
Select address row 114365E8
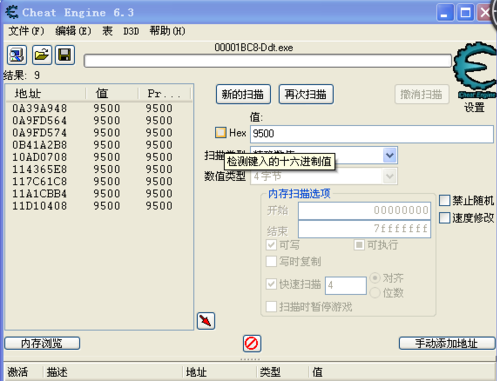(99, 169)
